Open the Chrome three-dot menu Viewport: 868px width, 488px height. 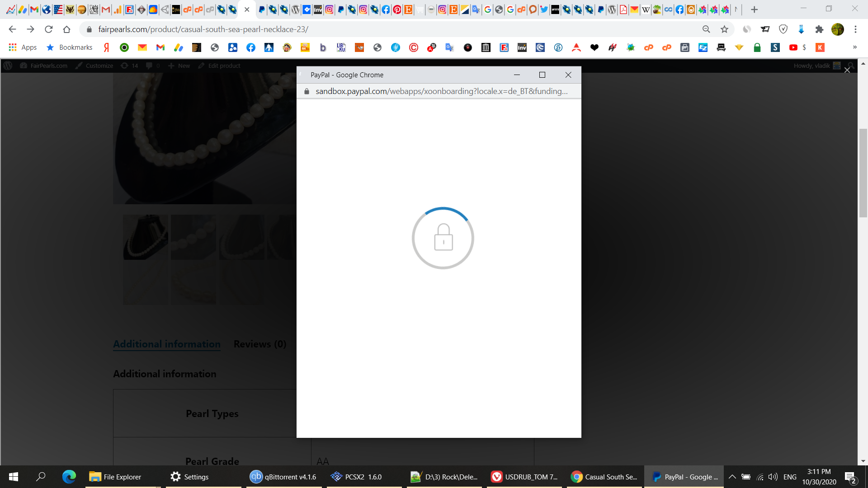[x=855, y=29]
